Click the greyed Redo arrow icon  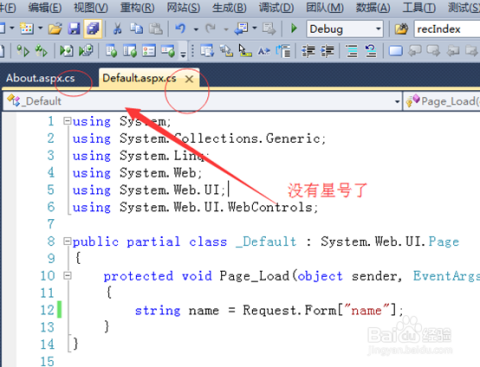click(211, 29)
